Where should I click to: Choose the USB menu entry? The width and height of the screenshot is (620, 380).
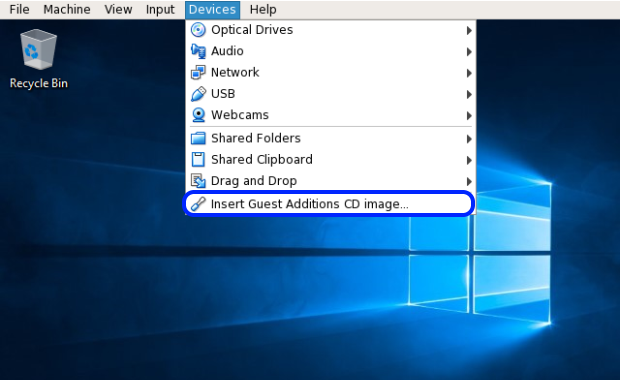(x=331, y=94)
